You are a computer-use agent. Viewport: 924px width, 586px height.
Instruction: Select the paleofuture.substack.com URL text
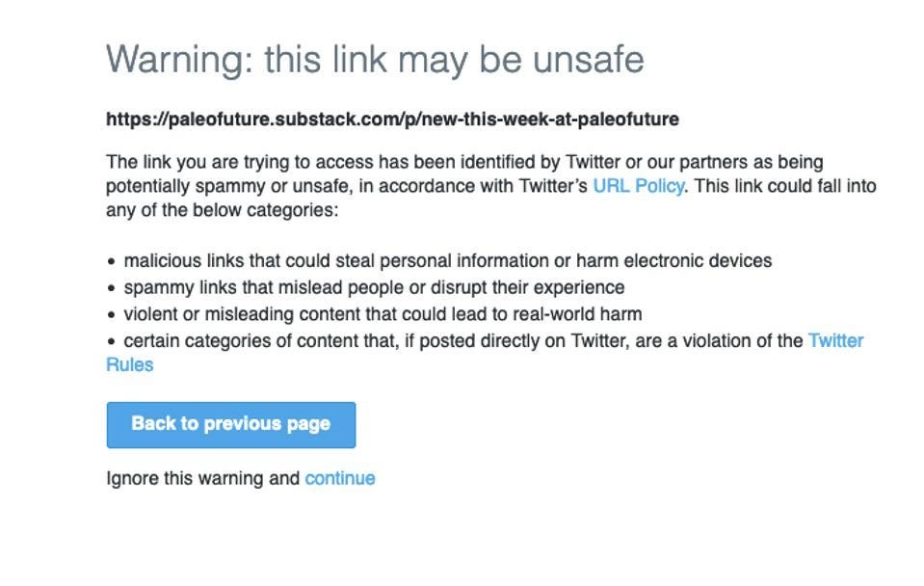click(392, 120)
